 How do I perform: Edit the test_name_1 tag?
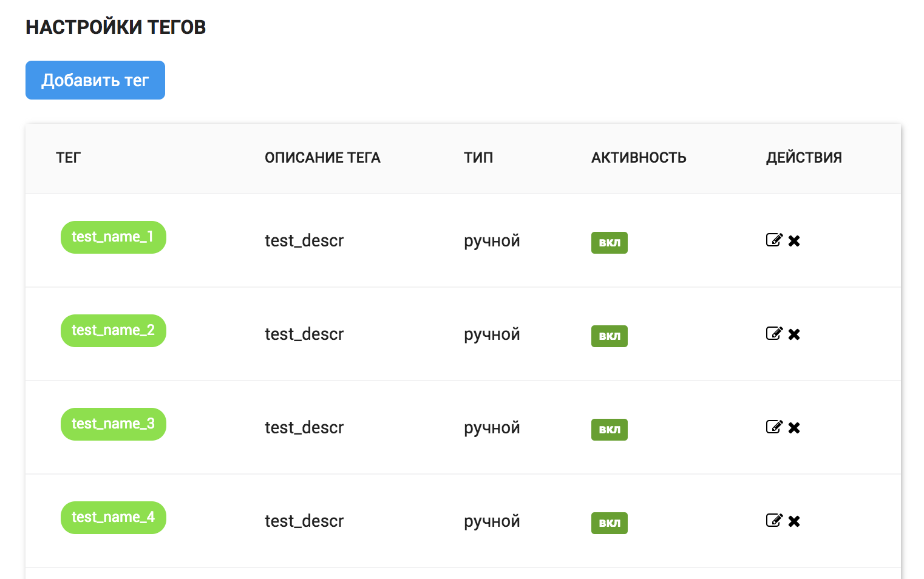tap(774, 240)
